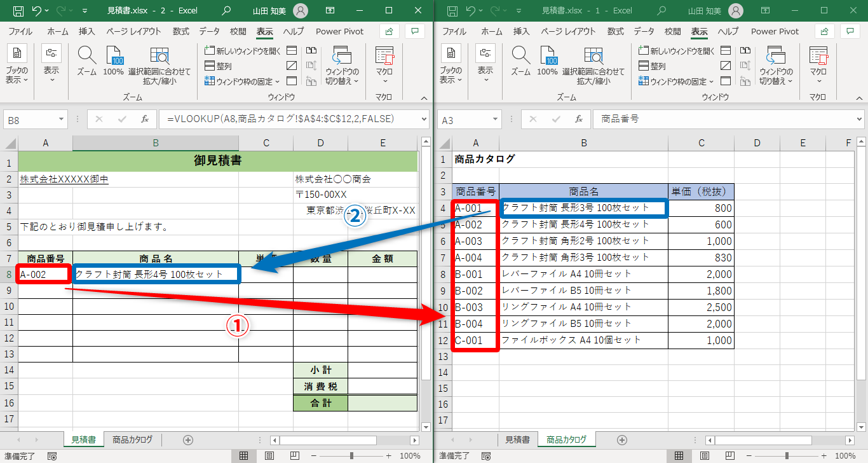868x463 pixels.
Task: Click 新しいウィンドウを開く in the right window
Action: 677,51
